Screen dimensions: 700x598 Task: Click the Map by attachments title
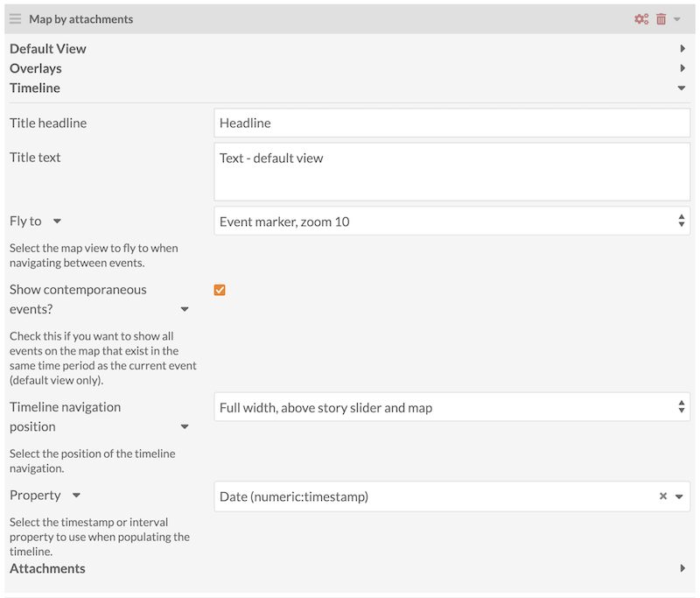coord(80,19)
